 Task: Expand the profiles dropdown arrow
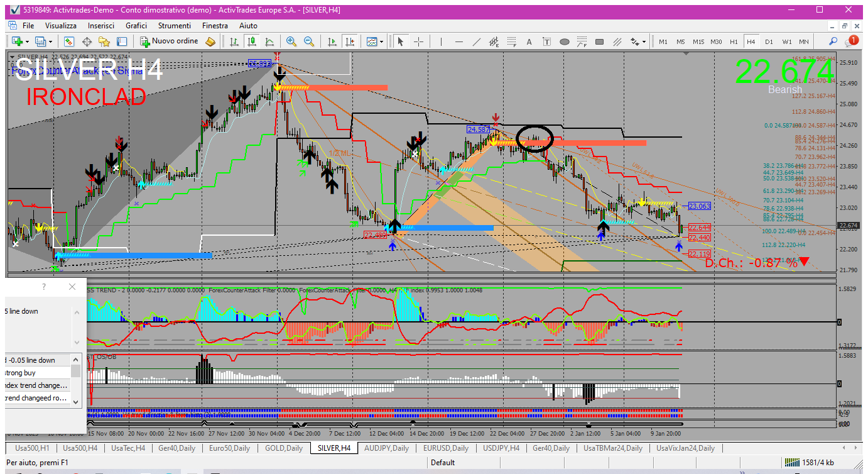tap(52, 41)
